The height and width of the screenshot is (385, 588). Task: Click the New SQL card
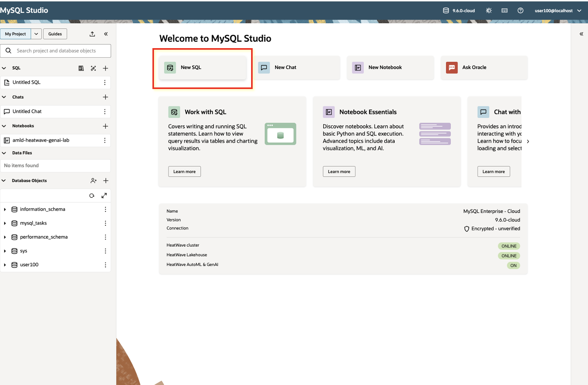(203, 67)
